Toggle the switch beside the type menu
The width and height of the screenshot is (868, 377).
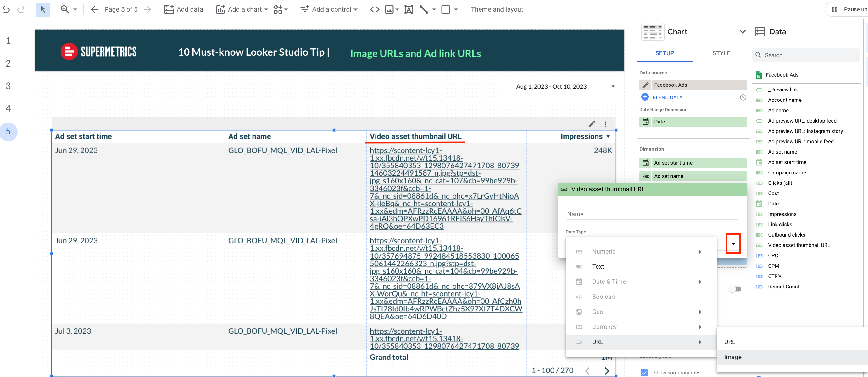[735, 289]
